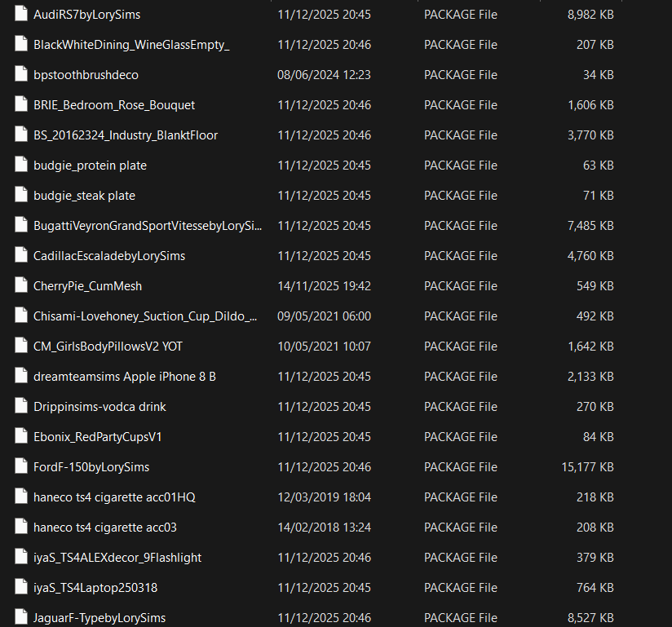Select the Drippinsims-vodca drink file name
Screen dimensions: 672x627
99,407
